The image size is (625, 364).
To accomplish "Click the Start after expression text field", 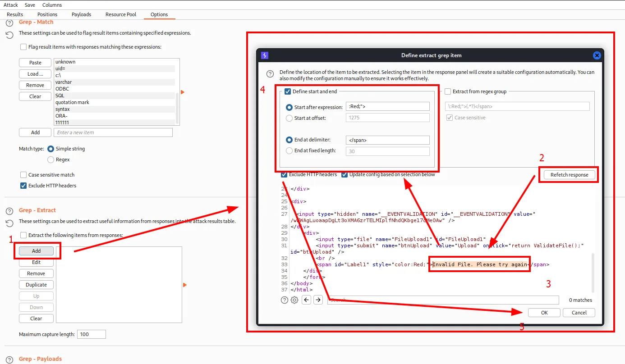I will (x=388, y=107).
